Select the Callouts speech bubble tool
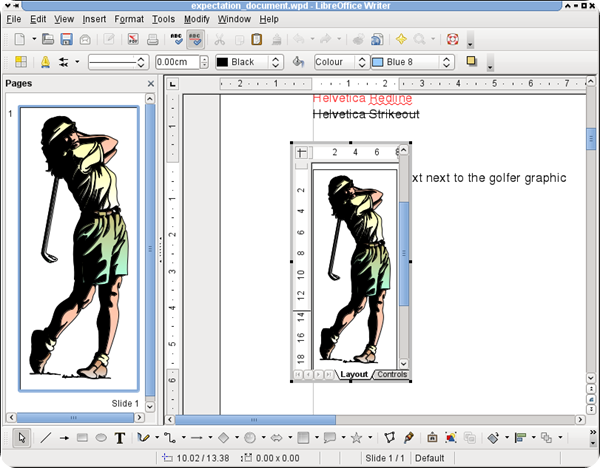600x468 pixels. point(329,438)
